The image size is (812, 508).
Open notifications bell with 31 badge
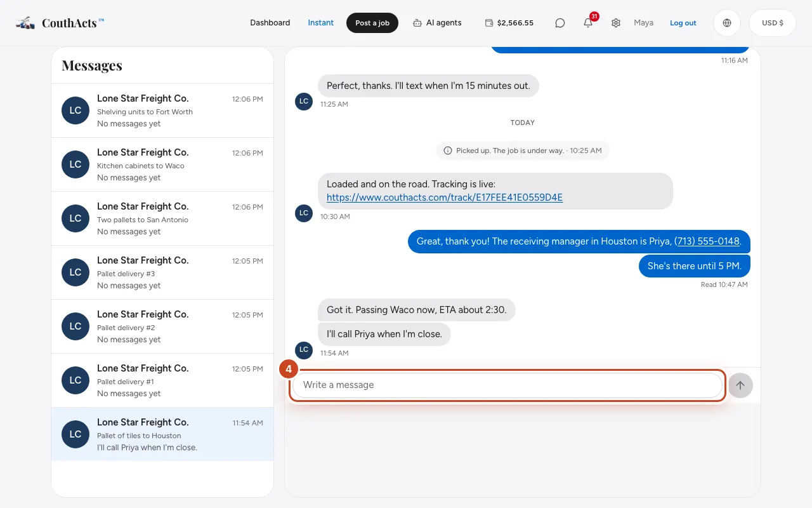[x=588, y=23]
